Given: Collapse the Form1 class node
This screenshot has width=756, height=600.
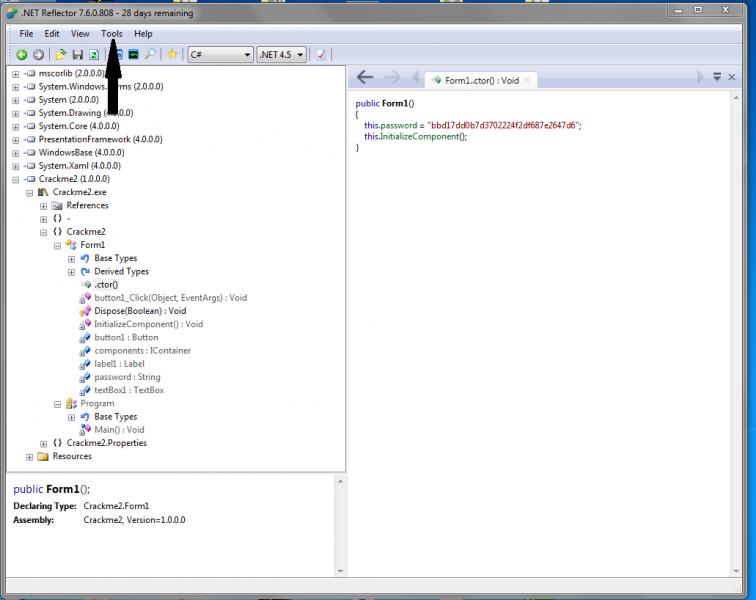Looking at the screenshot, I should 57,245.
